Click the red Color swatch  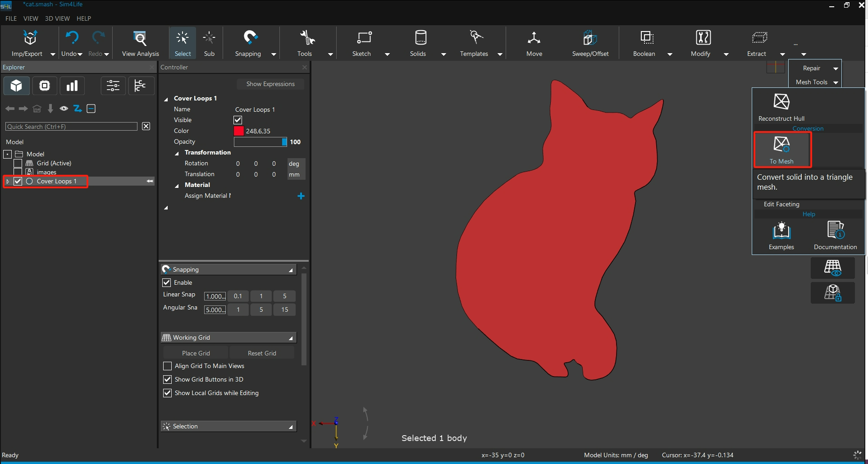[x=239, y=131]
